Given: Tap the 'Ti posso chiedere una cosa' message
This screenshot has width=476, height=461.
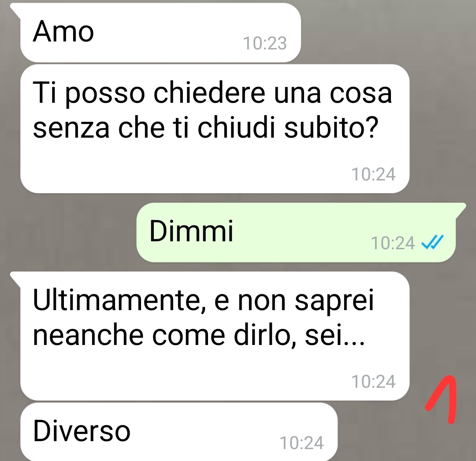Looking at the screenshot, I should 215,128.
